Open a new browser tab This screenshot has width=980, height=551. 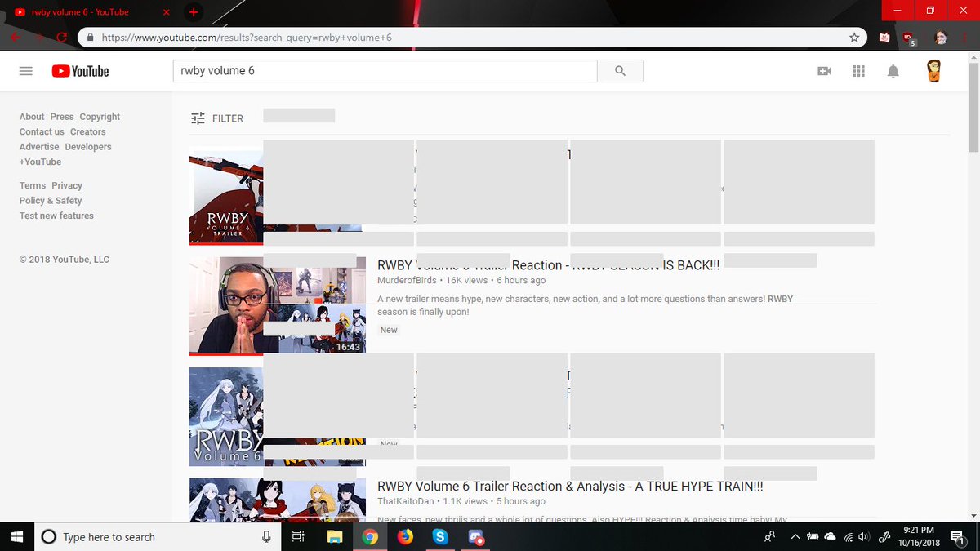[194, 12]
